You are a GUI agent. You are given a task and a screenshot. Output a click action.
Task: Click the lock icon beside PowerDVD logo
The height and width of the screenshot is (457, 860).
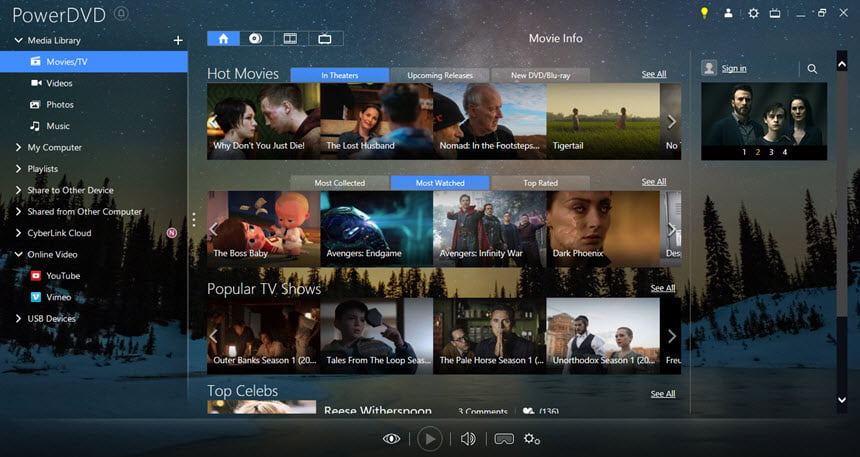tap(122, 14)
